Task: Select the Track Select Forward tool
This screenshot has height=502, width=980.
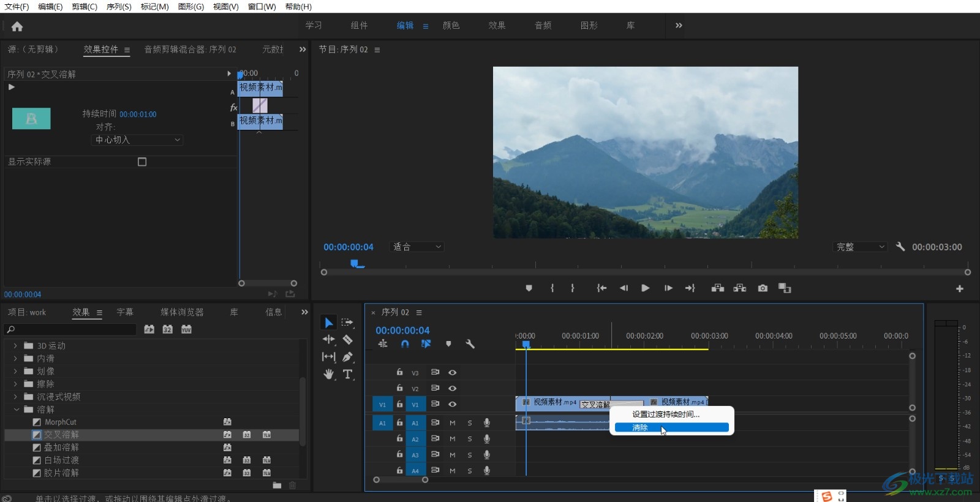Action: click(x=347, y=323)
